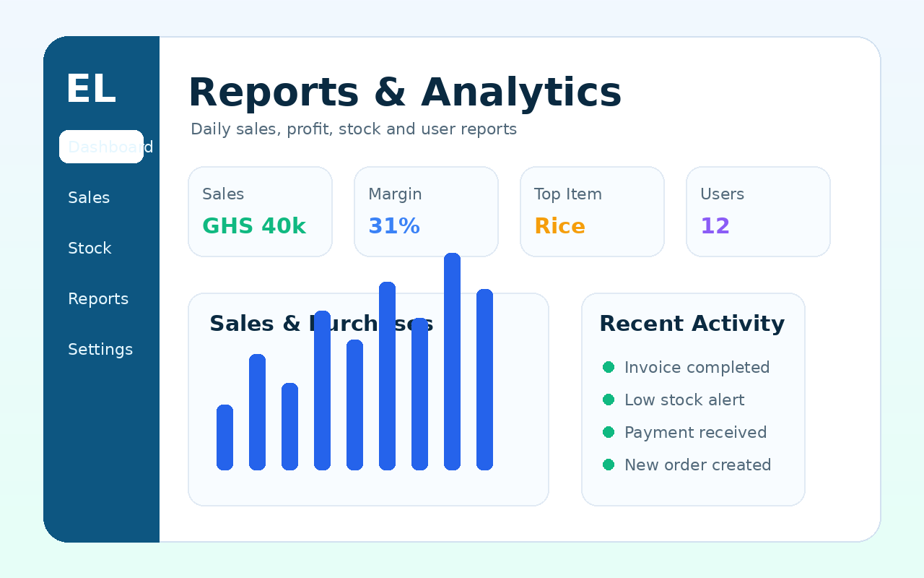Viewport: 924px width, 578px height.
Task: Click the Sales GHS 40k card
Action: point(260,212)
